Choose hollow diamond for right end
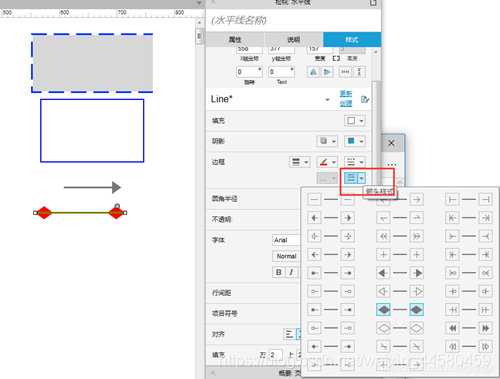This screenshot has height=379, width=500. tap(416, 328)
